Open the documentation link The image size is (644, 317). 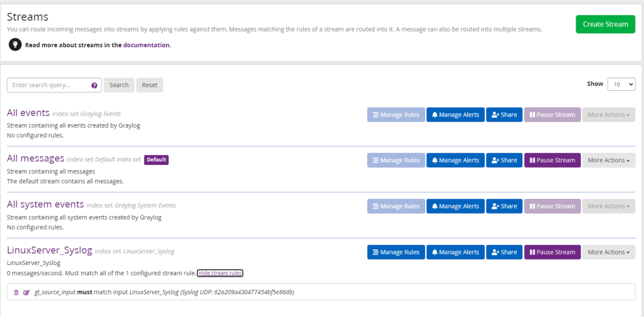coord(147,45)
